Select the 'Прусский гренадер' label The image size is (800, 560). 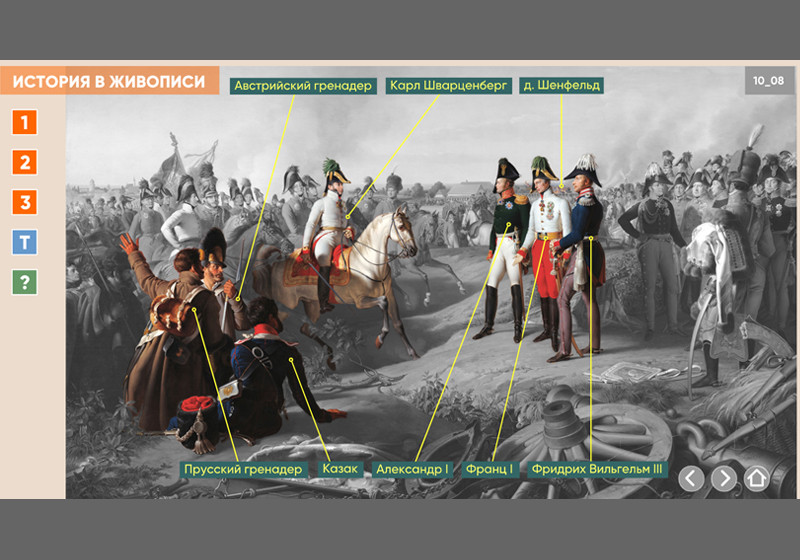tap(243, 469)
